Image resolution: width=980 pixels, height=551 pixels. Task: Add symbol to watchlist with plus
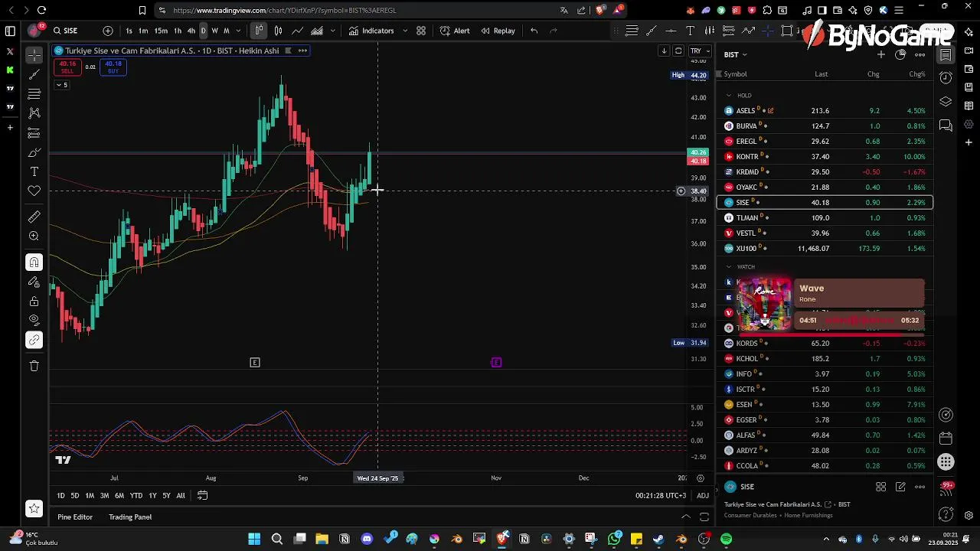(x=881, y=54)
